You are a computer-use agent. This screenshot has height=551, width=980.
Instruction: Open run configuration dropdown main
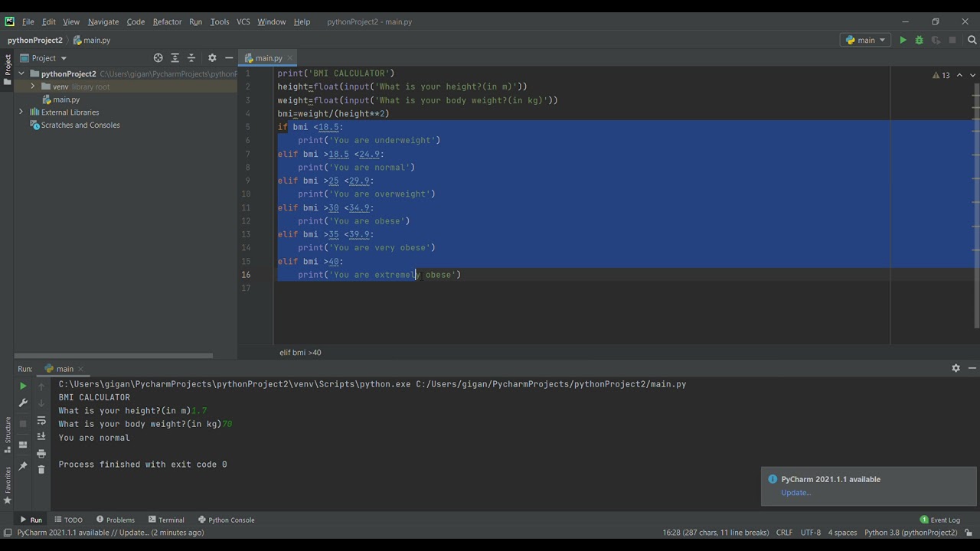pyautogui.click(x=866, y=40)
